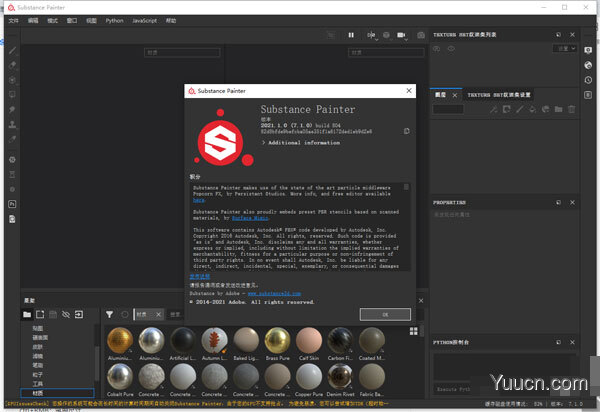Close the Layers tab
Screen dimensions: 600x412
(455, 95)
